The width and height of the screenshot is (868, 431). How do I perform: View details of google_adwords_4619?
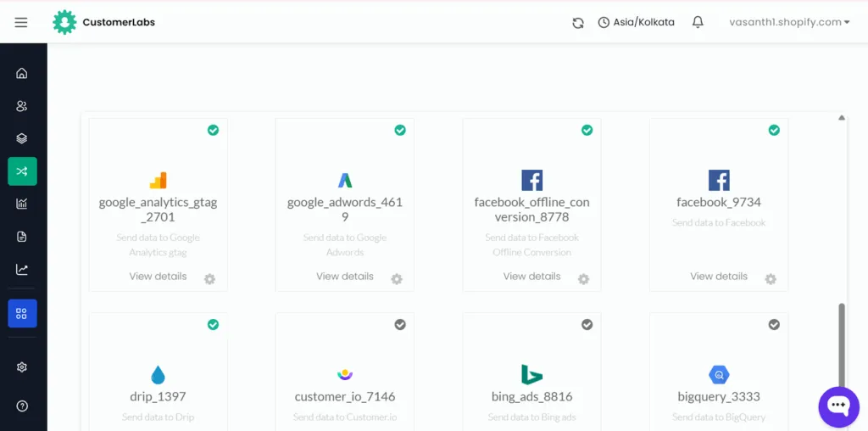pyautogui.click(x=345, y=276)
